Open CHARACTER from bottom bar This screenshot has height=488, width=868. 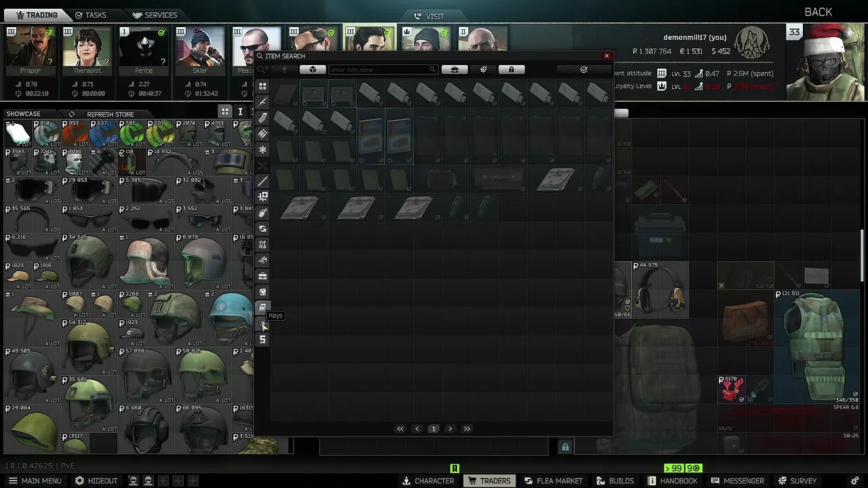428,481
